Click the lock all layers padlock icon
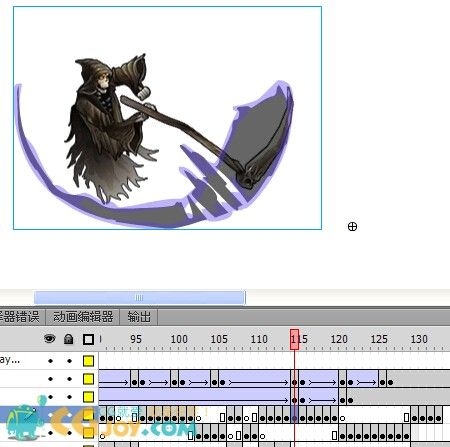 point(68,339)
